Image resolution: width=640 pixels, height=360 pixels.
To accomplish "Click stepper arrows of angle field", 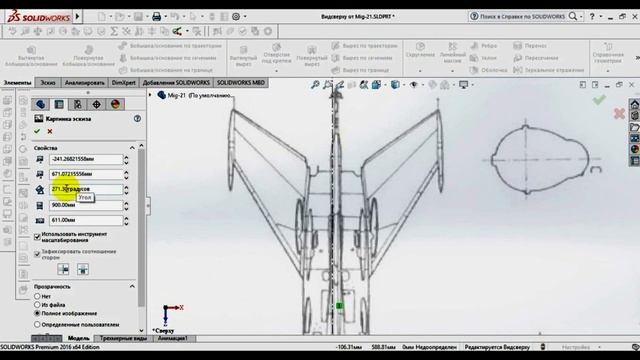I will pyautogui.click(x=126, y=190).
